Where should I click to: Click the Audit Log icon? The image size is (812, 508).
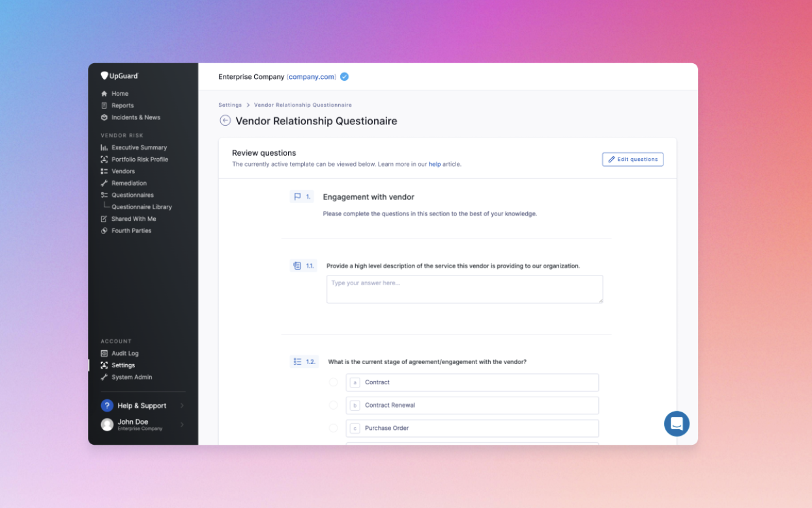(104, 353)
